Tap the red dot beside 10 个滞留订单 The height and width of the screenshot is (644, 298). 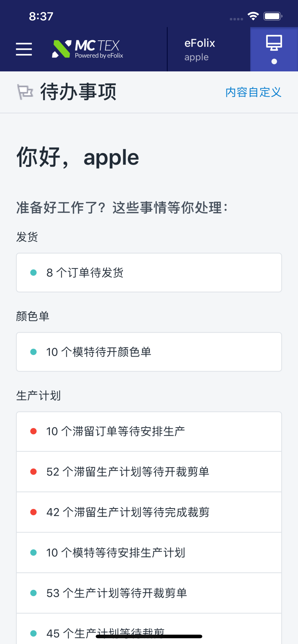33,431
